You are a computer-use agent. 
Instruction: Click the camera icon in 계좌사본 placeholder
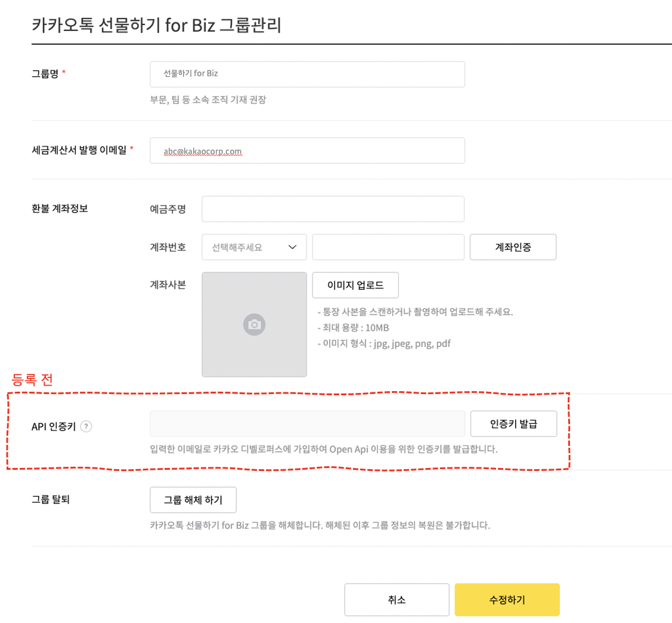tap(254, 325)
